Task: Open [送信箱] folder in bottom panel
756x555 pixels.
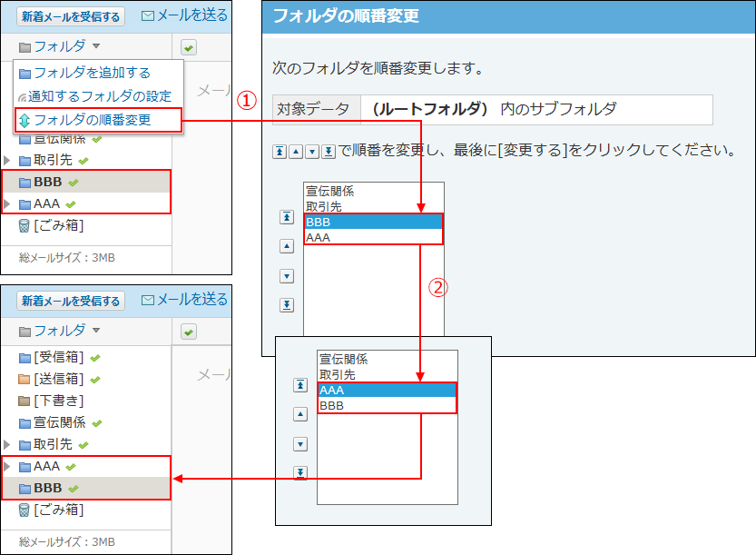Action: (x=59, y=379)
